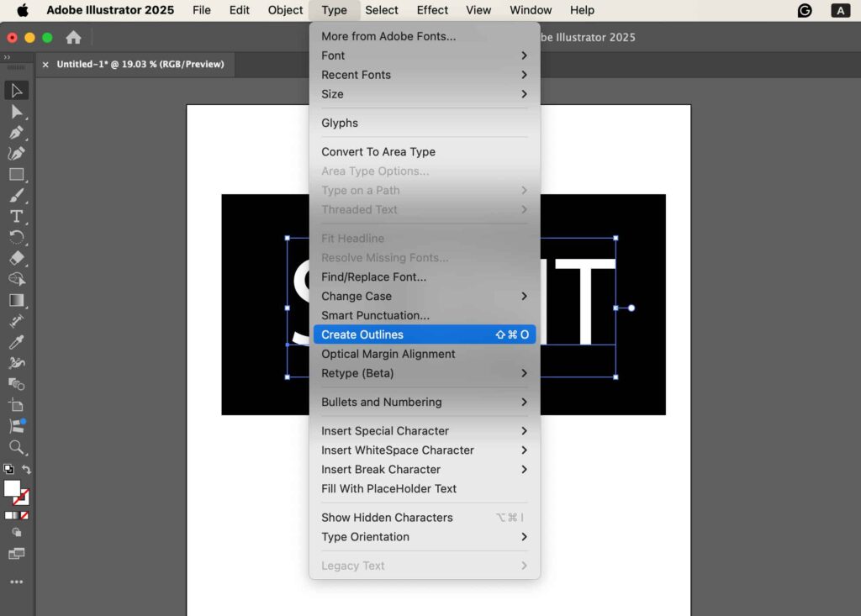
Task: Close the Untitled-1 document tab
Action: coord(45,65)
